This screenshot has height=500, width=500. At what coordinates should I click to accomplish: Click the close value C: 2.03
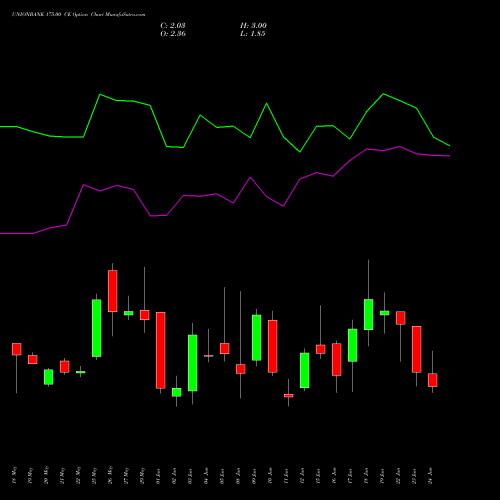pos(173,25)
